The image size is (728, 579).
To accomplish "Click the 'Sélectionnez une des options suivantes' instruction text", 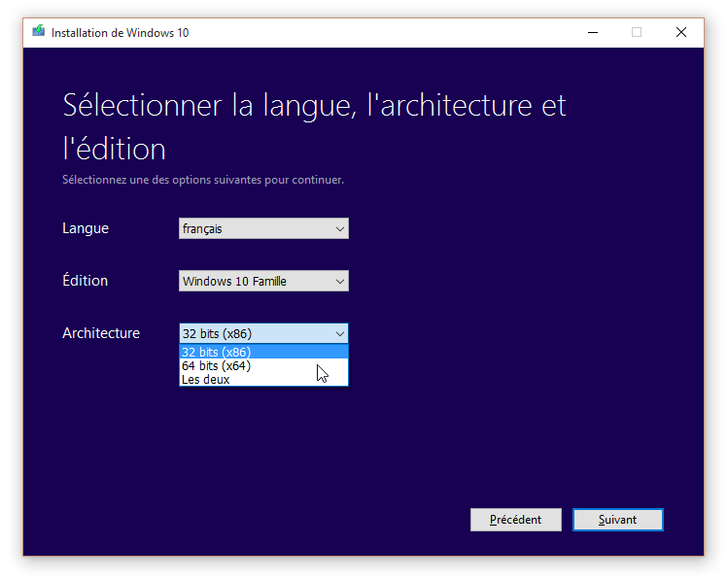I will tap(203, 180).
